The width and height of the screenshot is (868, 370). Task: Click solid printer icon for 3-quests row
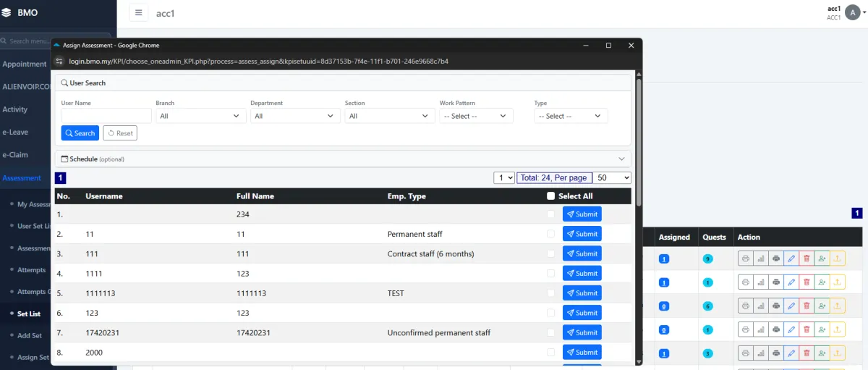(776, 353)
